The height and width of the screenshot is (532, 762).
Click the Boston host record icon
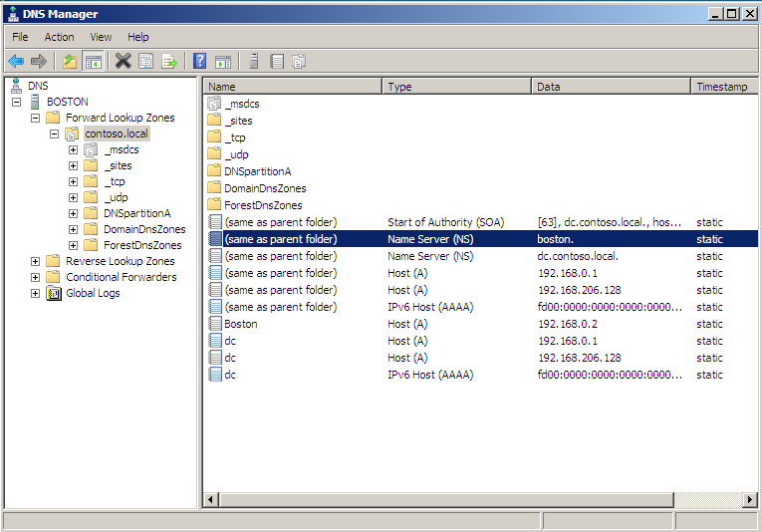215,323
